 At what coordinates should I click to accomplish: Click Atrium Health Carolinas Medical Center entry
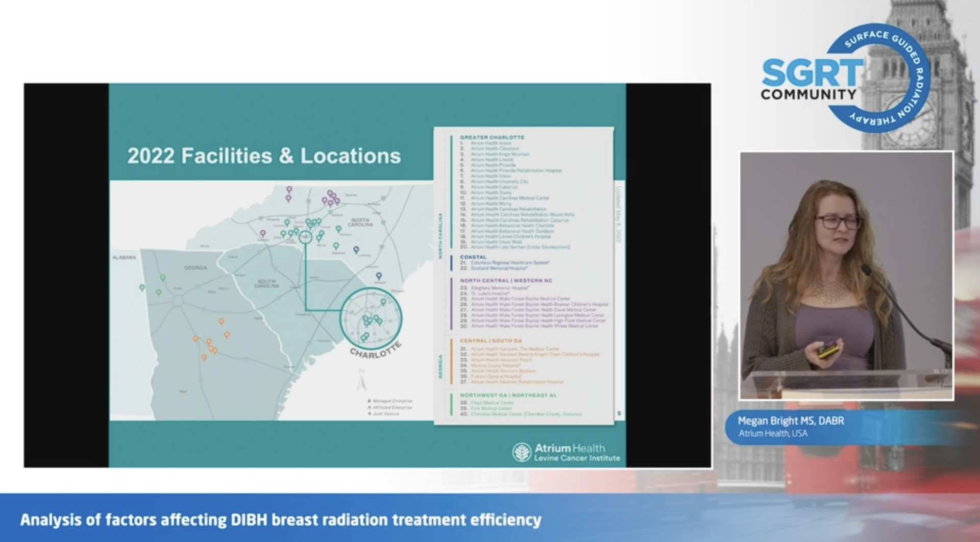click(510, 198)
